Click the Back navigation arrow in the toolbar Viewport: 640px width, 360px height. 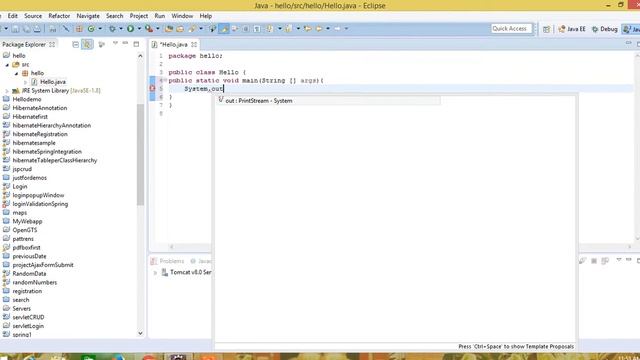click(x=319, y=29)
